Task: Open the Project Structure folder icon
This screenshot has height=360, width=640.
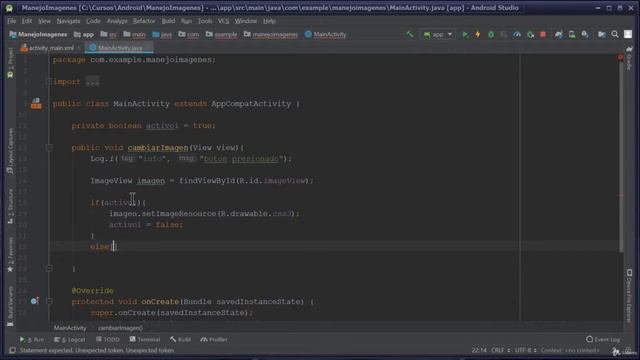Action: 602,35
